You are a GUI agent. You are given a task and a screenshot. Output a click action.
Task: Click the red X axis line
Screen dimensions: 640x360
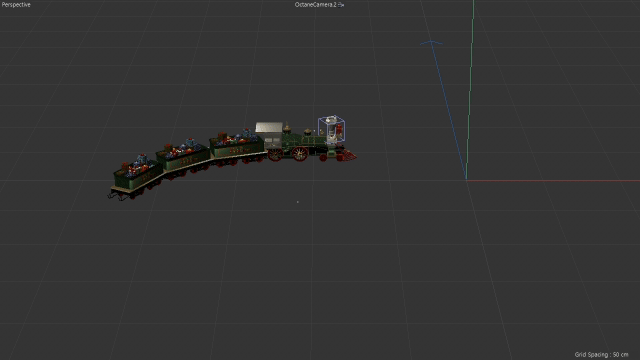(553, 180)
